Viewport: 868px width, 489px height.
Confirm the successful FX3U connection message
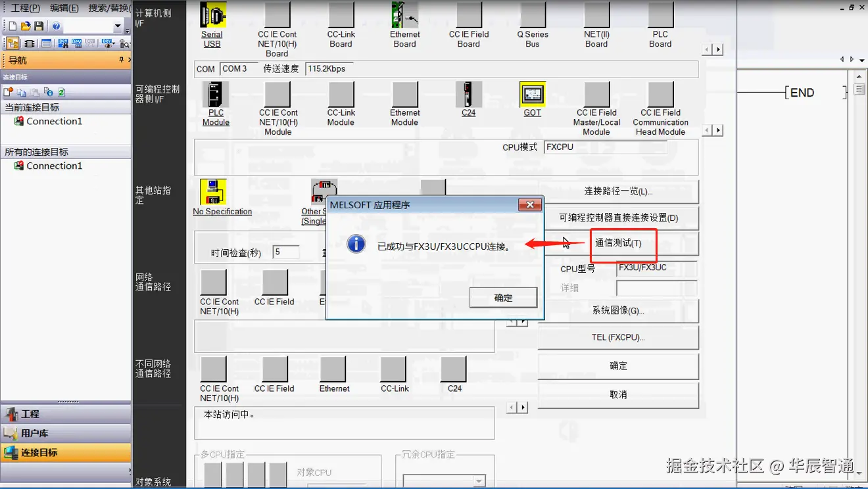(503, 297)
